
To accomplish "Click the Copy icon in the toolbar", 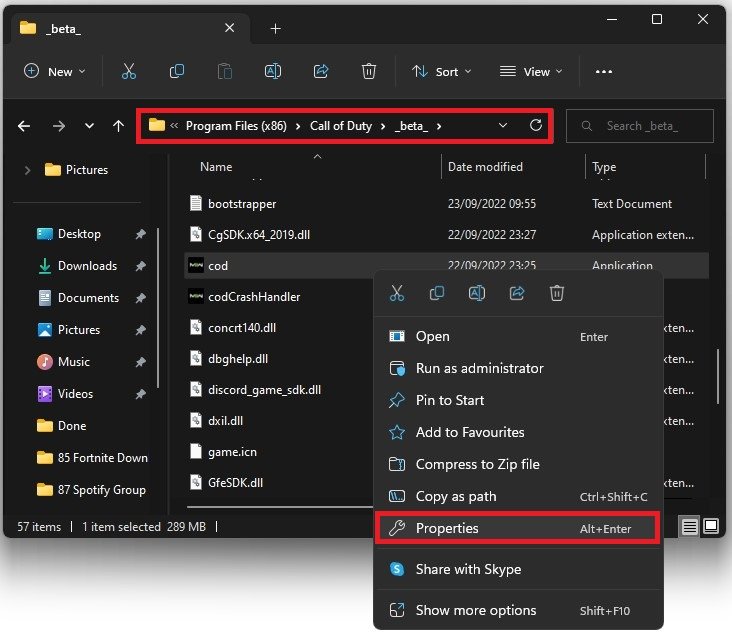I will click(177, 71).
